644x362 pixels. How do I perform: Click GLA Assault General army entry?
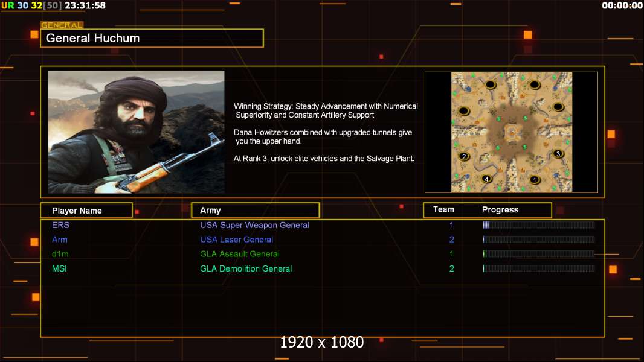240,254
